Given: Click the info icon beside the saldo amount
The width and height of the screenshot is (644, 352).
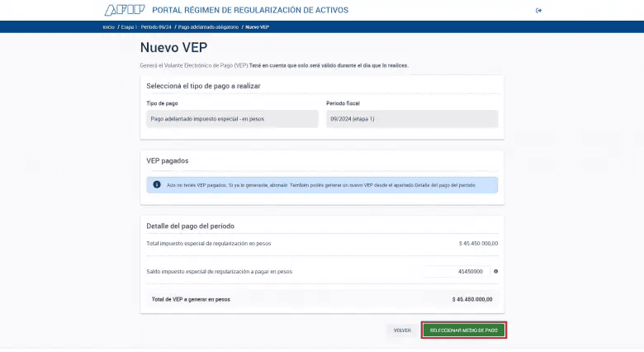Looking at the screenshot, I should [x=495, y=271].
